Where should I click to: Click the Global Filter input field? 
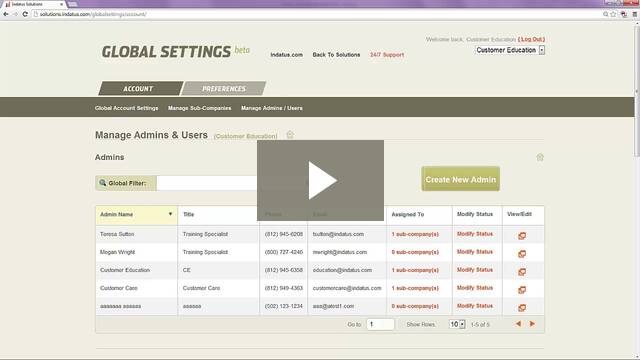click(x=207, y=183)
